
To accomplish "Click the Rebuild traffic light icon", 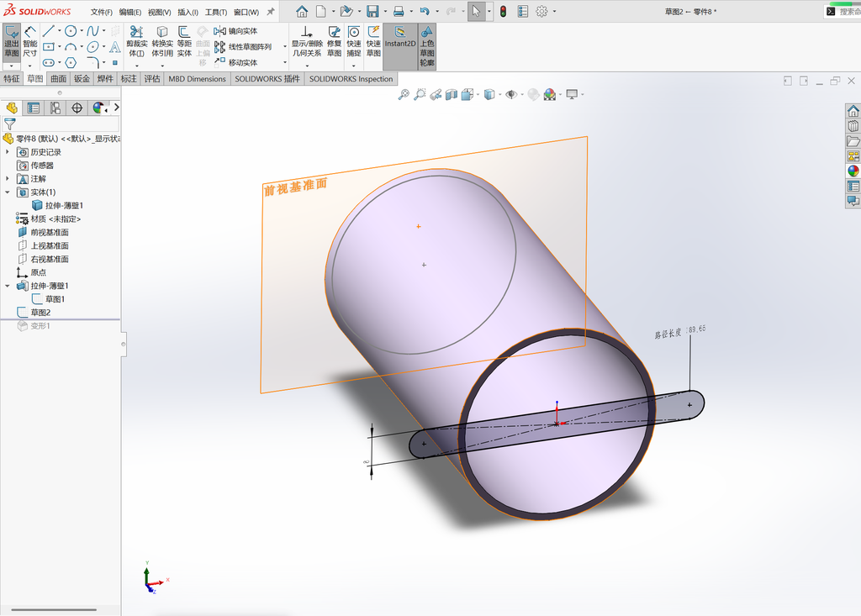I will [503, 11].
